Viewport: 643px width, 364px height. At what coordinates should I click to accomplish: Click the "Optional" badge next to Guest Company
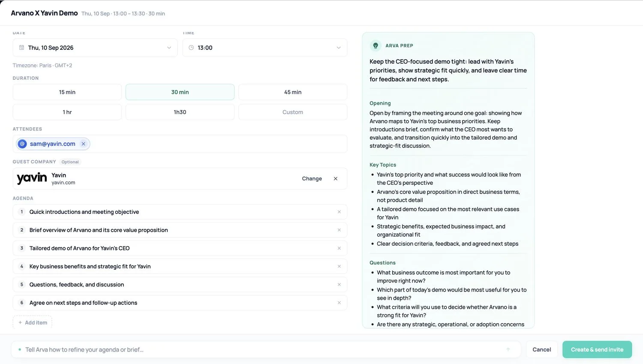coord(70,162)
